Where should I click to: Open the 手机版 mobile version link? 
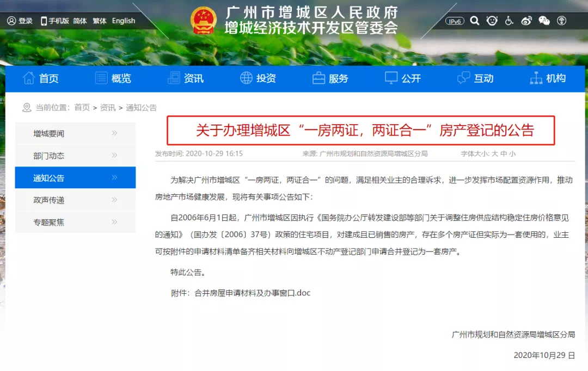click(54, 21)
